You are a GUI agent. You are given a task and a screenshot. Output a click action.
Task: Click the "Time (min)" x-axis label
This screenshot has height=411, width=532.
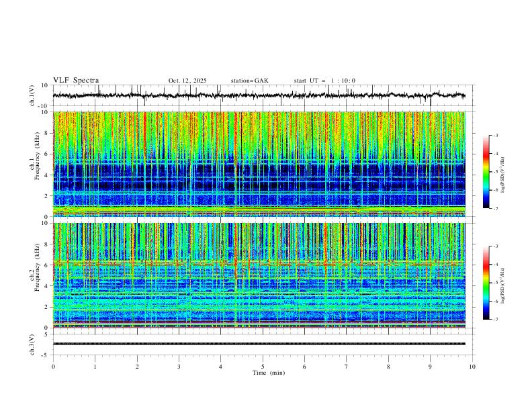pos(269,373)
